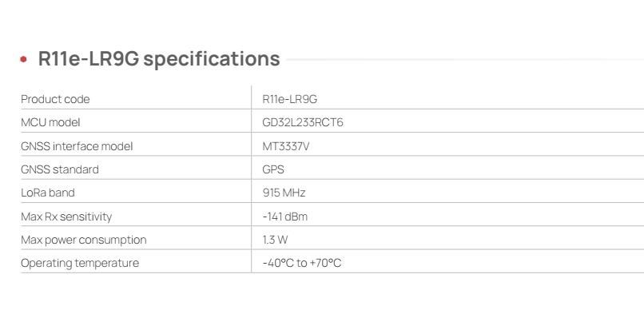The image size is (644, 314).
Task: Click the MT3337V value
Action: coord(286,146)
